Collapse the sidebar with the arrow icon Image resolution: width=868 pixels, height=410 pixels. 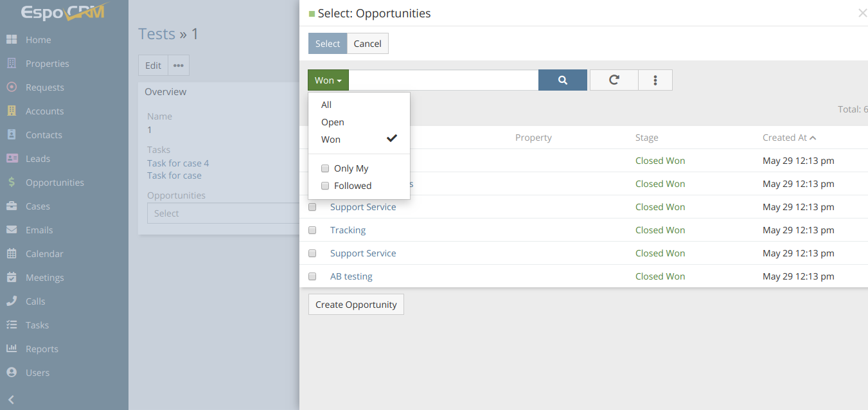[11, 400]
